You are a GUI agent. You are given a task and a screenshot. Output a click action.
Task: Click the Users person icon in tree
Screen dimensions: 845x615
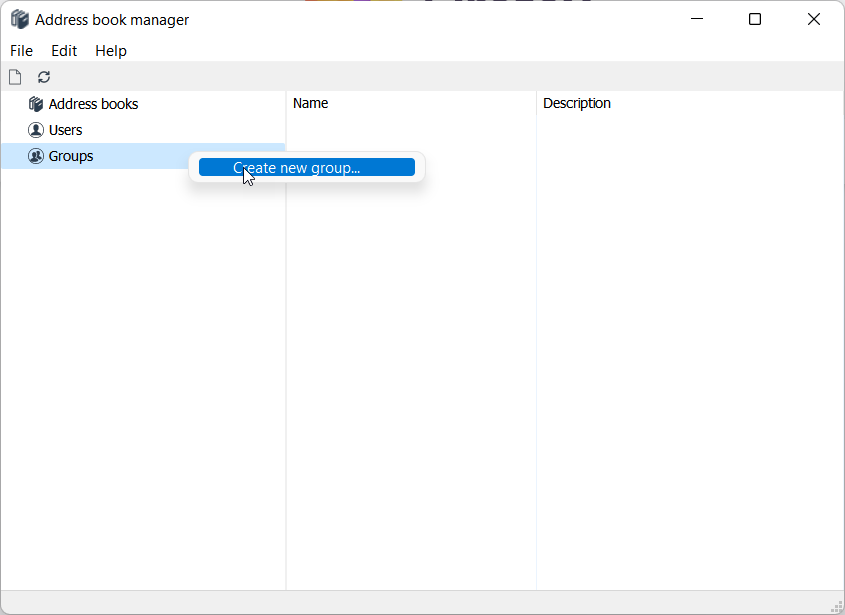36,130
